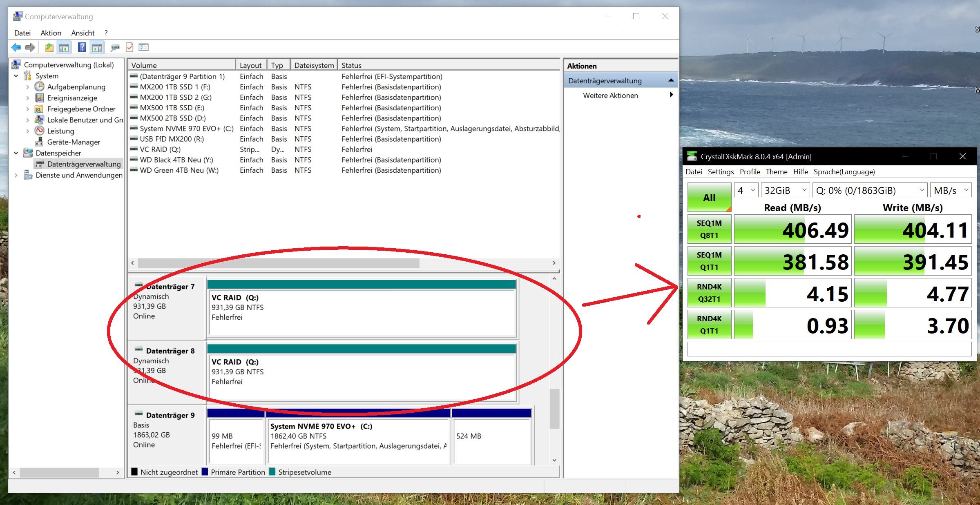Click the blue Back arrow in toolbar
980x505 pixels.
[x=16, y=47]
